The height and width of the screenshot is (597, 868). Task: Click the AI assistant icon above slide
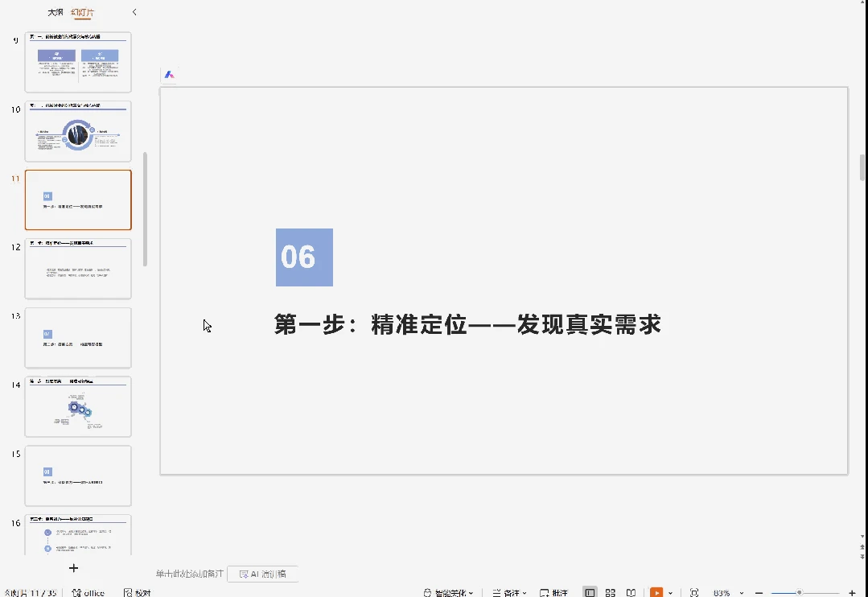pyautogui.click(x=170, y=74)
